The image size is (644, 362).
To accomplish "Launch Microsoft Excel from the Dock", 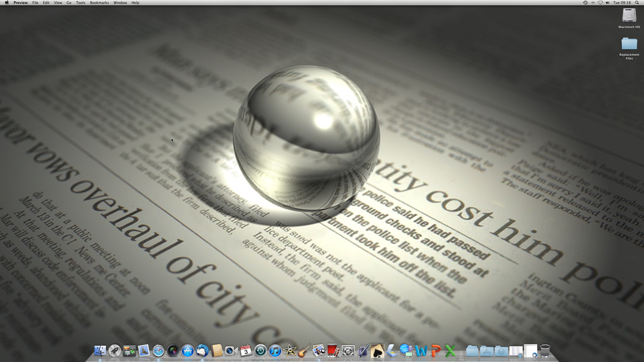I will [450, 351].
